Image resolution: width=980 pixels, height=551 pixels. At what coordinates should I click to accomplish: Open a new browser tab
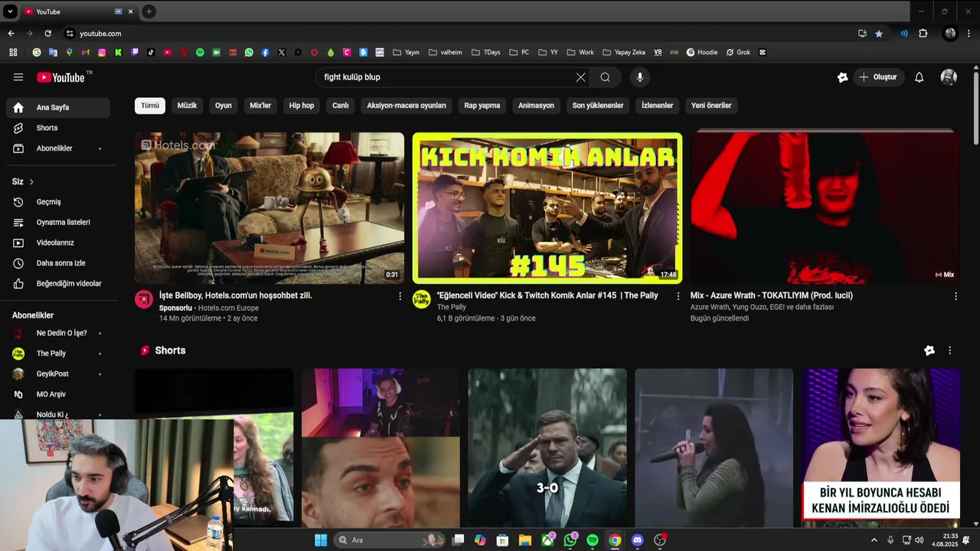point(149,11)
